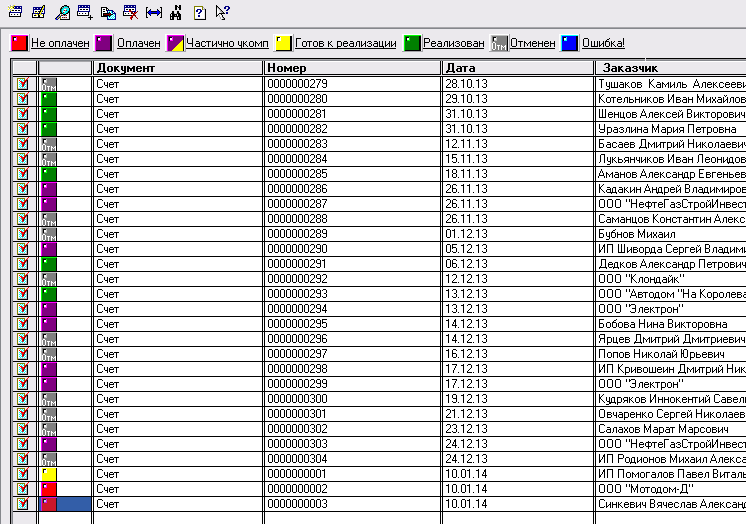Screen dimensions: 746x524
Task: Click Счет cell in row 0000000302
Action: 177,429
